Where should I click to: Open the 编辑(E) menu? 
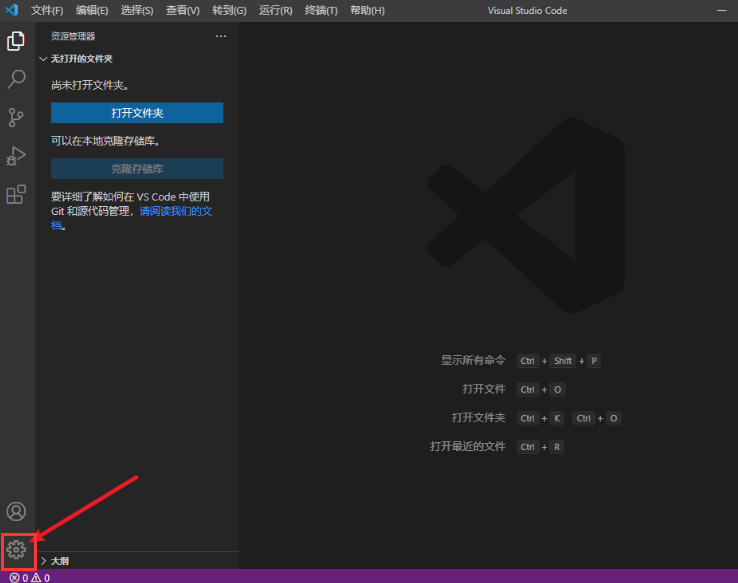click(x=92, y=10)
